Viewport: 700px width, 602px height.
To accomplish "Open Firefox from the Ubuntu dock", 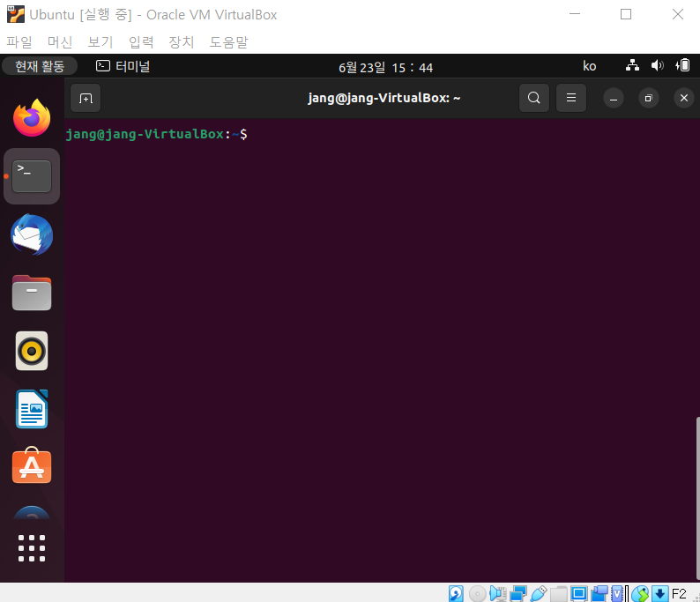I will coord(32,118).
